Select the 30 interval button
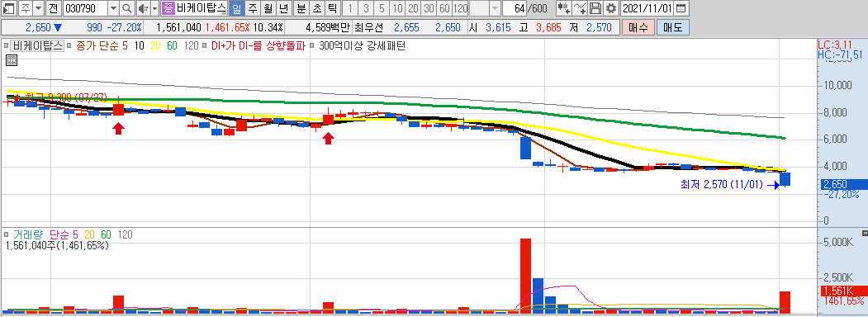The width and height of the screenshot is (868, 317). point(429,8)
